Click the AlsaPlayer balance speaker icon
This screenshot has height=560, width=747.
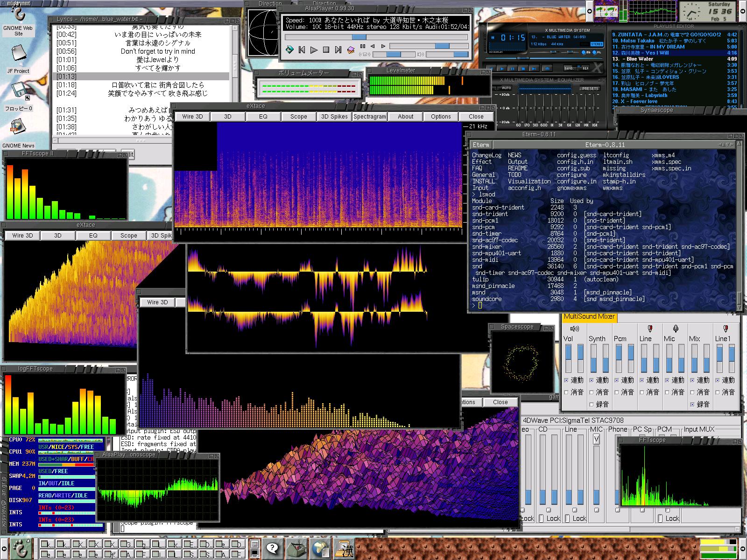click(364, 54)
